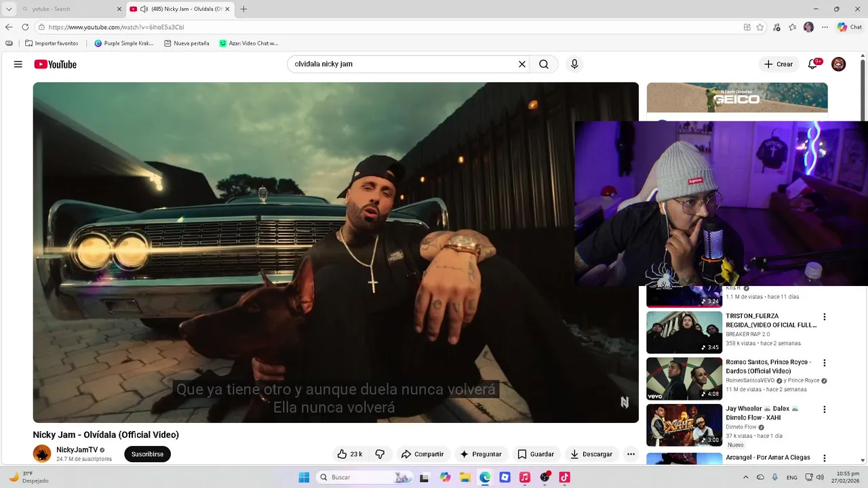The height and width of the screenshot is (488, 868).
Task: Open the YouTube hamburger guide menu
Action: pos(18,64)
